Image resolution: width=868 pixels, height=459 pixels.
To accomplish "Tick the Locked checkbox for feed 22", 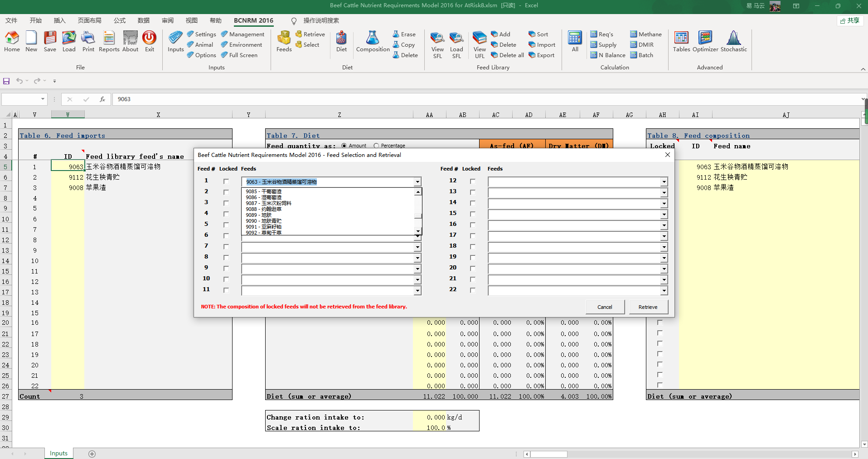I will 473,290.
